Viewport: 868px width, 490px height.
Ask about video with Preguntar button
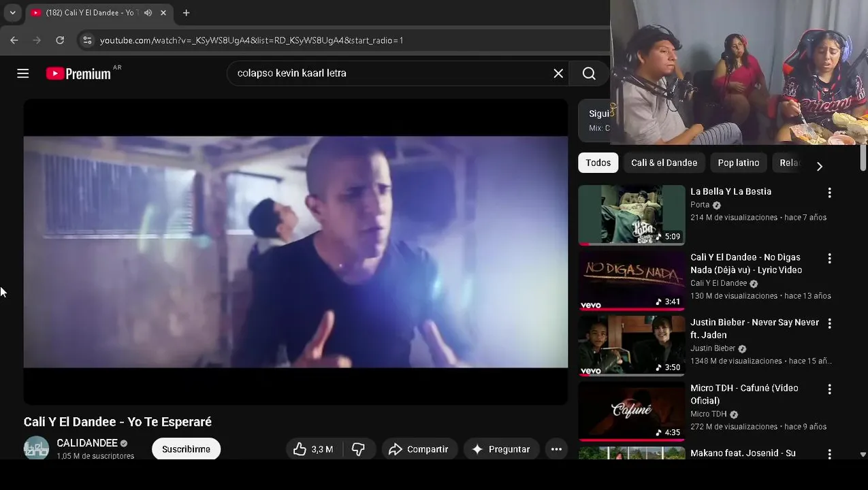click(501, 449)
